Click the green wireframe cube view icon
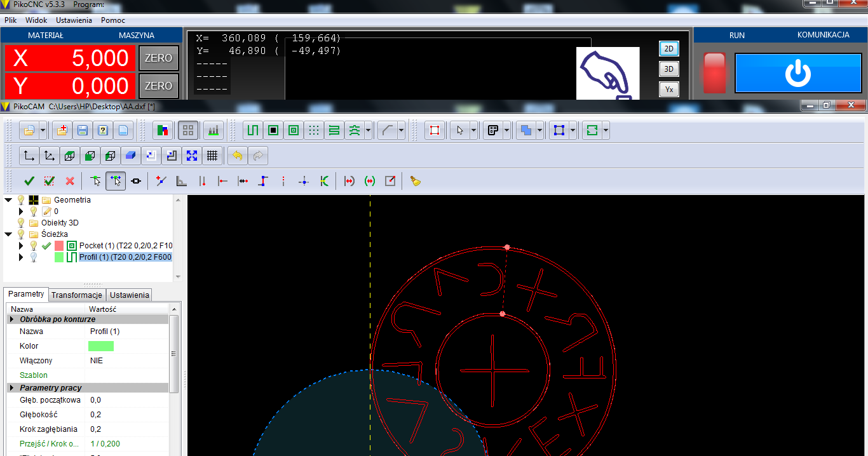The width and height of the screenshot is (868, 456). coord(70,156)
